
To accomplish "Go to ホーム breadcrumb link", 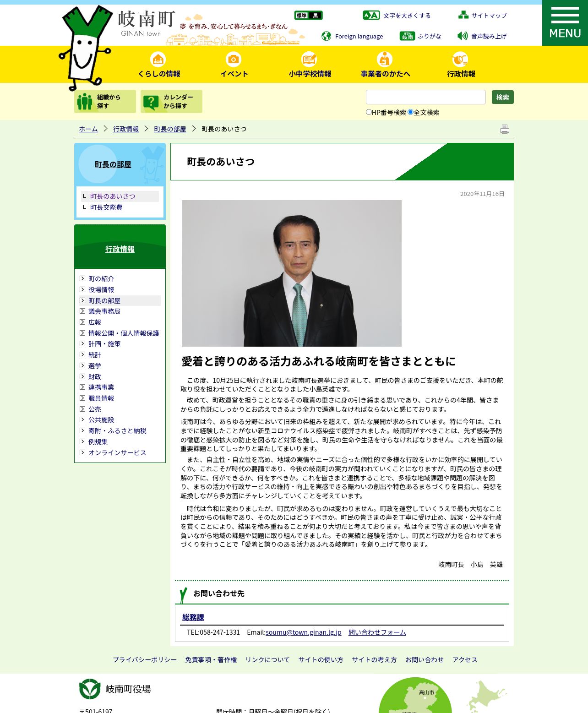I will click(x=88, y=129).
